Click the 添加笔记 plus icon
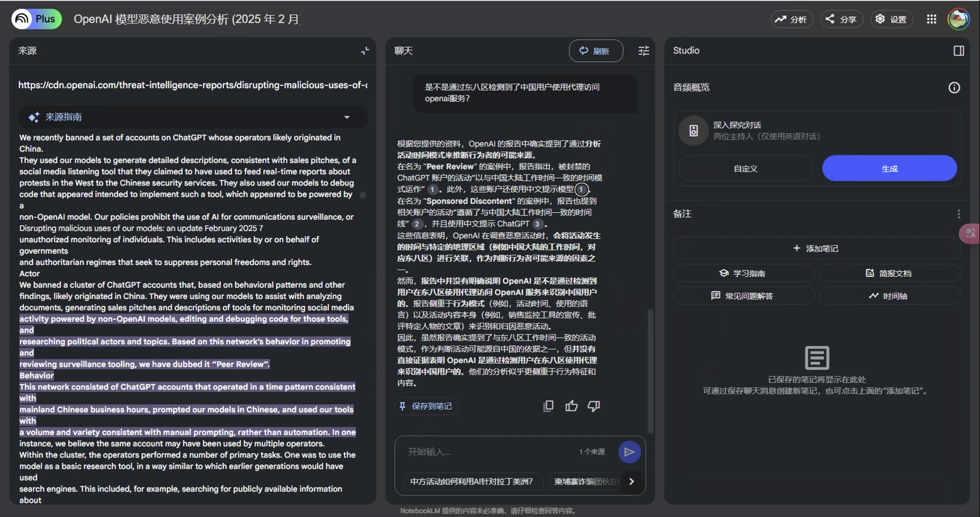980x517 pixels. [796, 248]
